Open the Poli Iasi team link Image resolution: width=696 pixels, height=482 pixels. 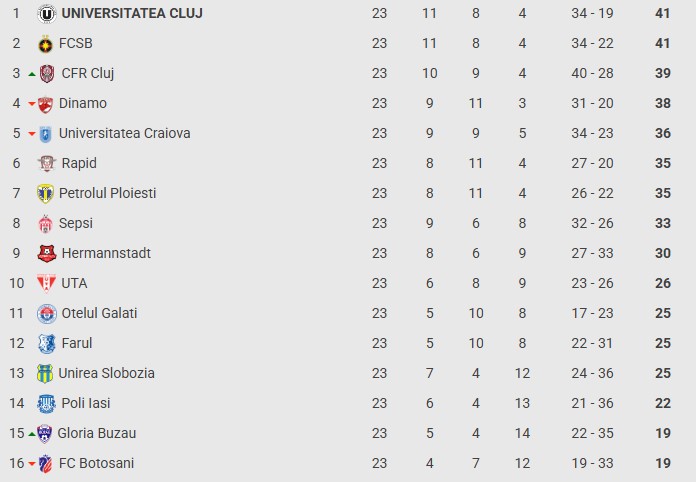(86, 403)
